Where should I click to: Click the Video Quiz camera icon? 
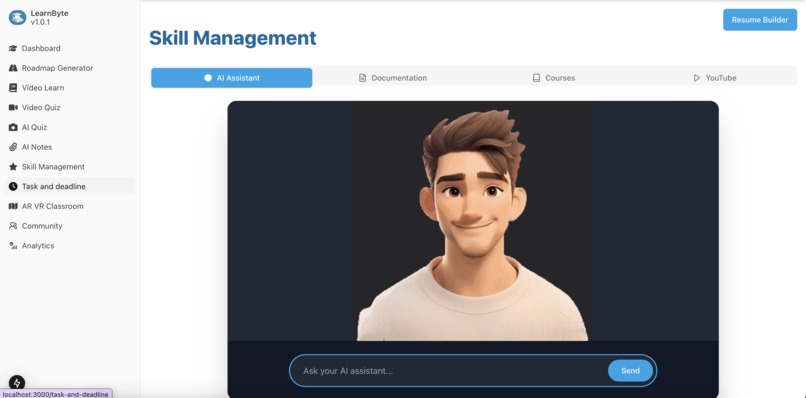13,107
